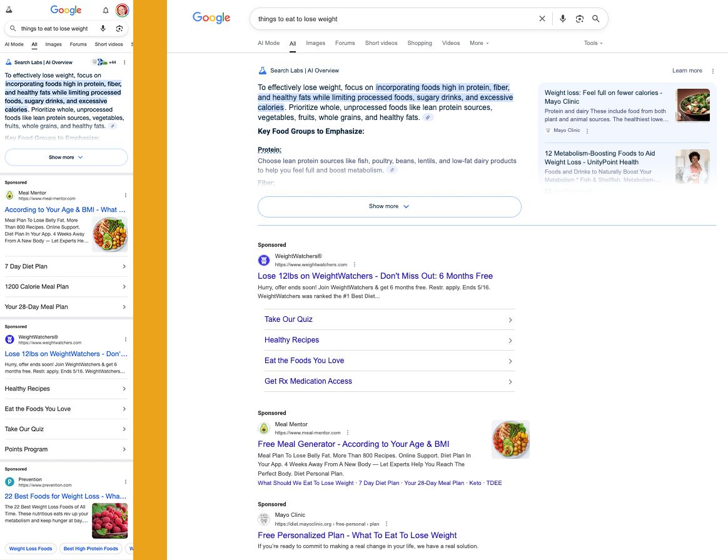Switch to Shopping tab on desktop
The width and height of the screenshot is (728, 560).
point(420,43)
